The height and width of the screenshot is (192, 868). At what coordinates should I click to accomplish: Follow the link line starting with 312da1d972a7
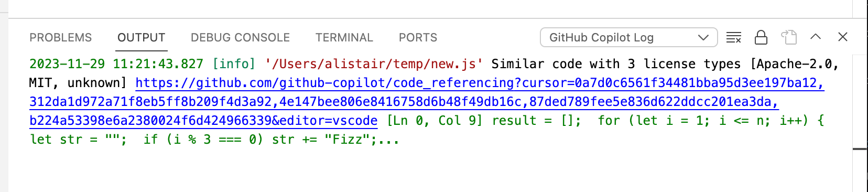coord(404,102)
